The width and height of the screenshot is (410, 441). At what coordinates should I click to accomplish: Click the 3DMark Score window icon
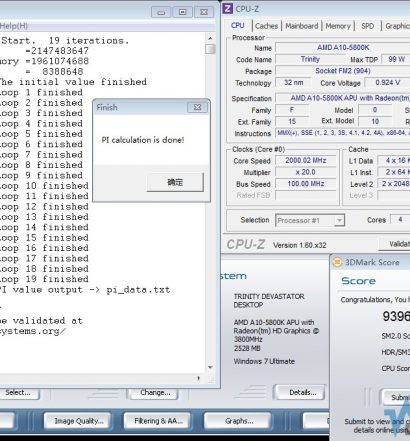[x=337, y=262]
